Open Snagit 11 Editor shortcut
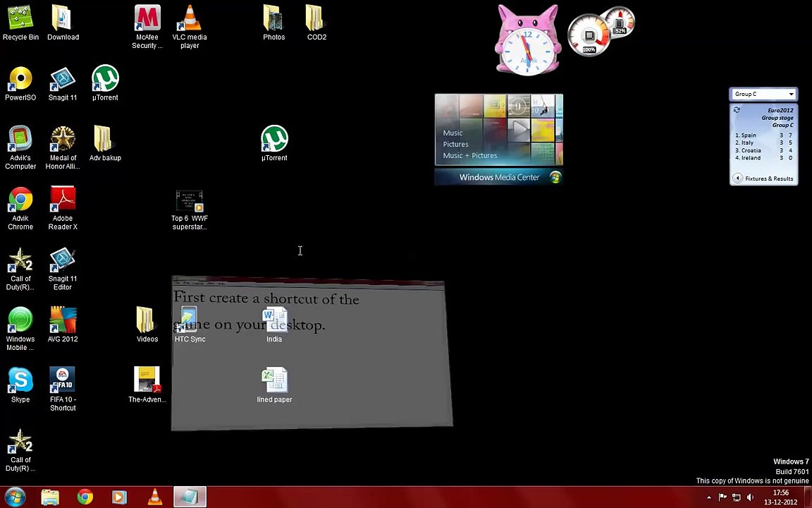 (x=63, y=269)
